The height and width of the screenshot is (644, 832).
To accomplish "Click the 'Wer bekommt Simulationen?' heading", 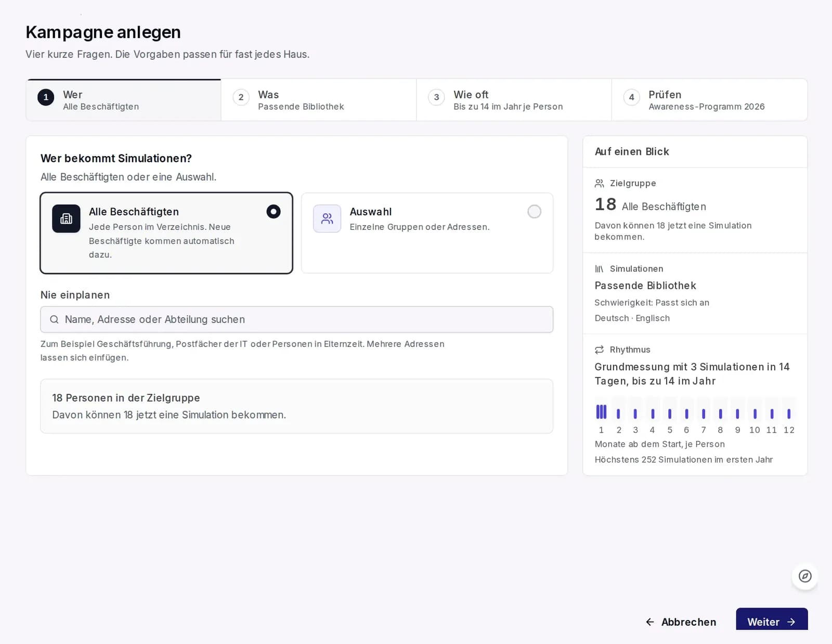I will click(116, 158).
